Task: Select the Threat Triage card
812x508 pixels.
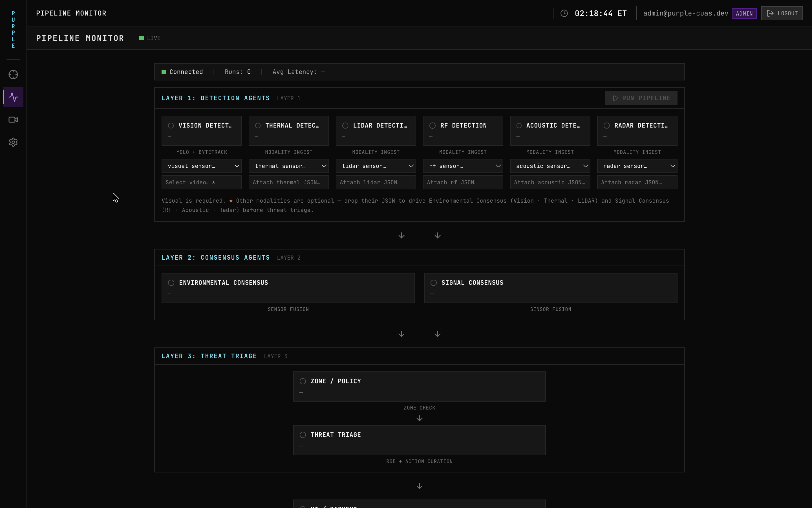Action: (x=420, y=440)
